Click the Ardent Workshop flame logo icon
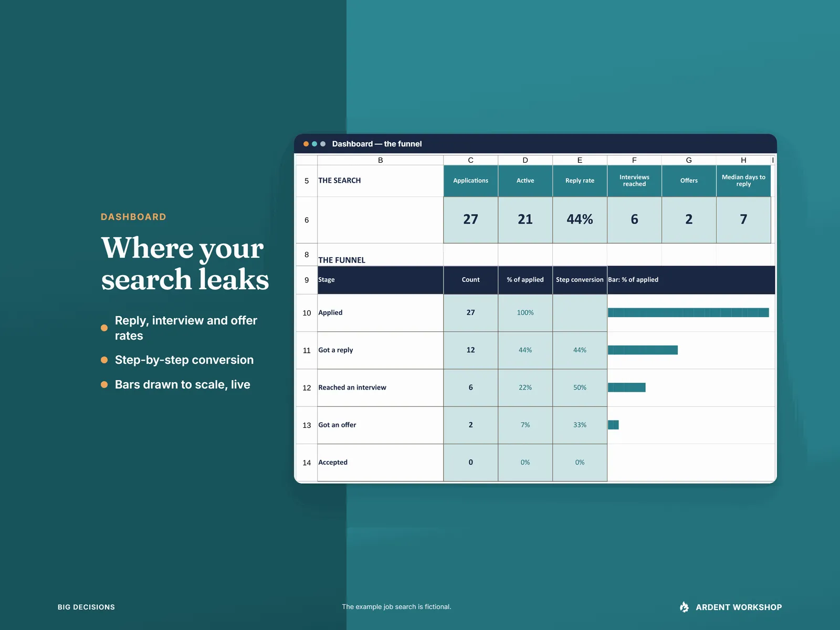 click(x=684, y=607)
